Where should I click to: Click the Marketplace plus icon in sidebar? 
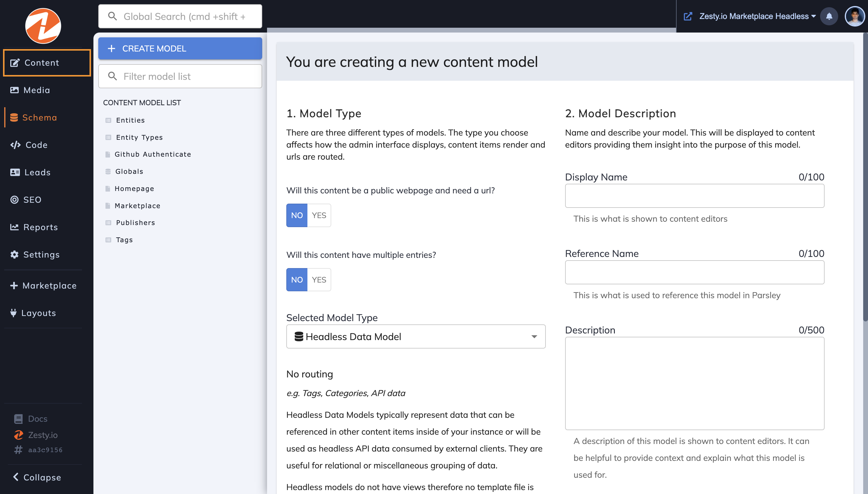[14, 286]
